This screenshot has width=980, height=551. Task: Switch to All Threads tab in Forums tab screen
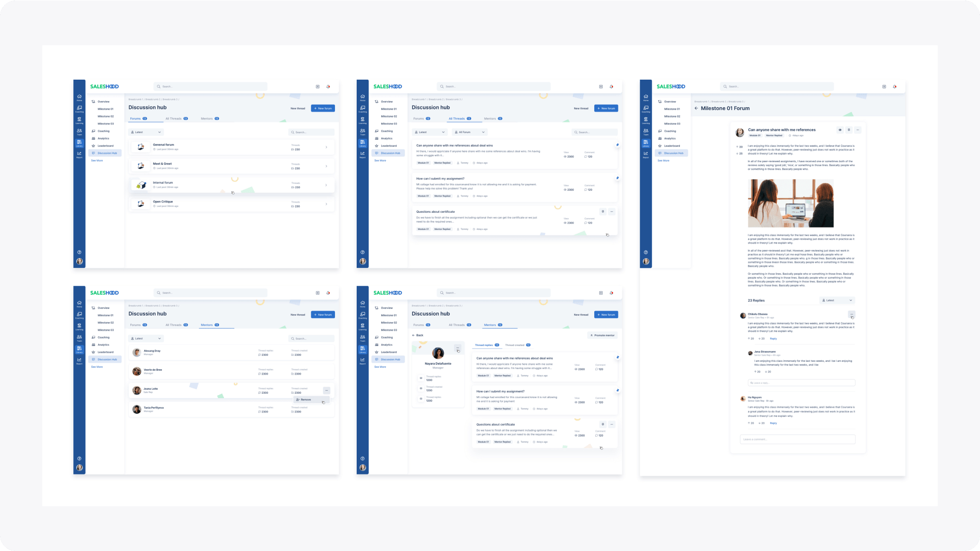[177, 118]
